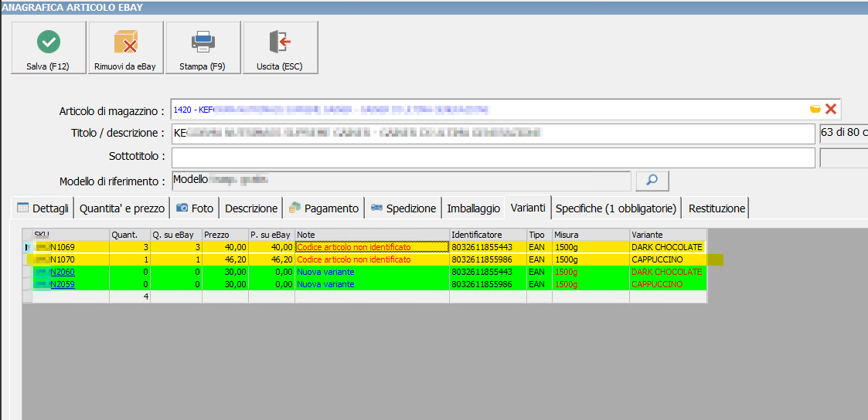
Task: Click into the Titolo / descrizione field
Action: click(x=492, y=134)
